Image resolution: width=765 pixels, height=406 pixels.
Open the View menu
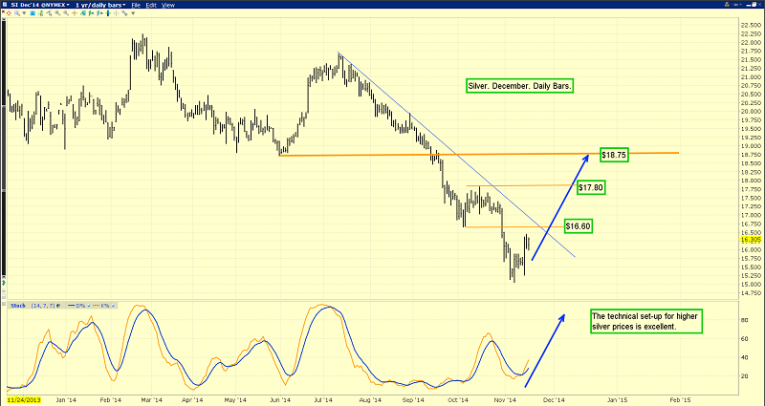168,5
